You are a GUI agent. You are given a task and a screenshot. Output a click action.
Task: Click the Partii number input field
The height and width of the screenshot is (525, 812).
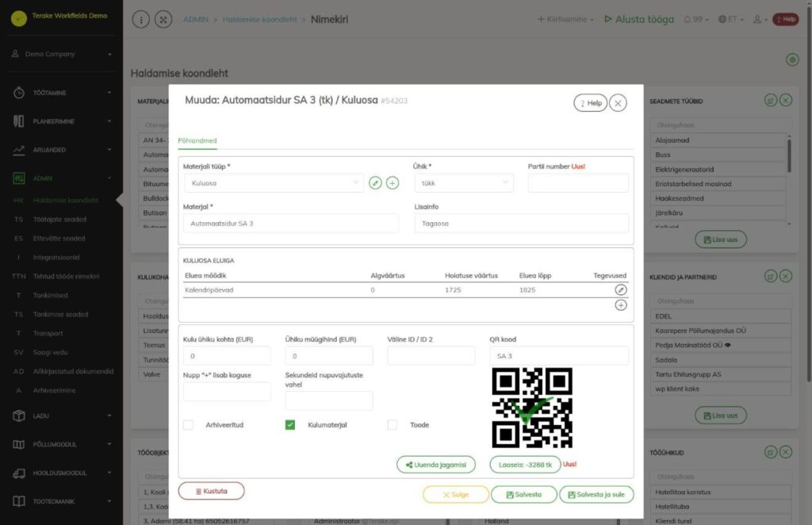[x=578, y=182]
